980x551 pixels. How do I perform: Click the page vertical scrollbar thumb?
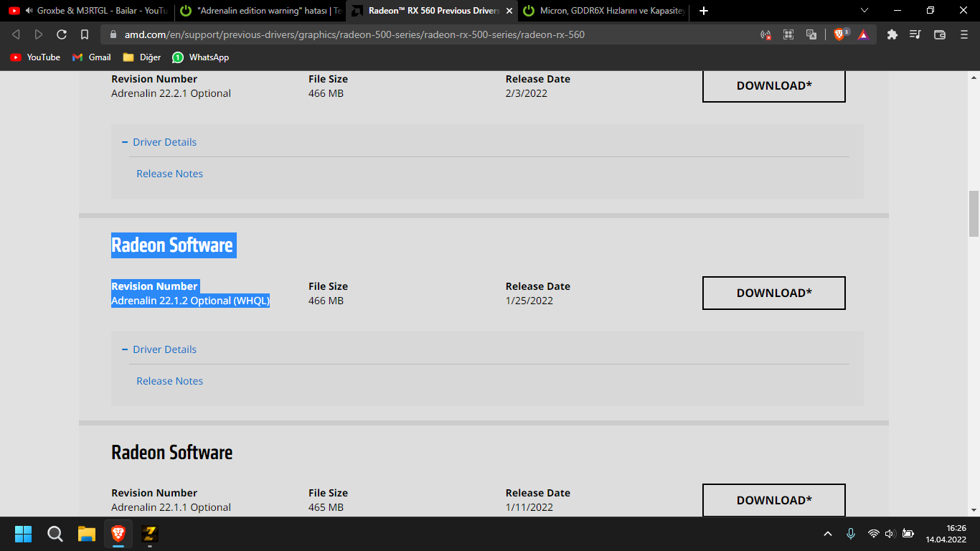point(974,213)
